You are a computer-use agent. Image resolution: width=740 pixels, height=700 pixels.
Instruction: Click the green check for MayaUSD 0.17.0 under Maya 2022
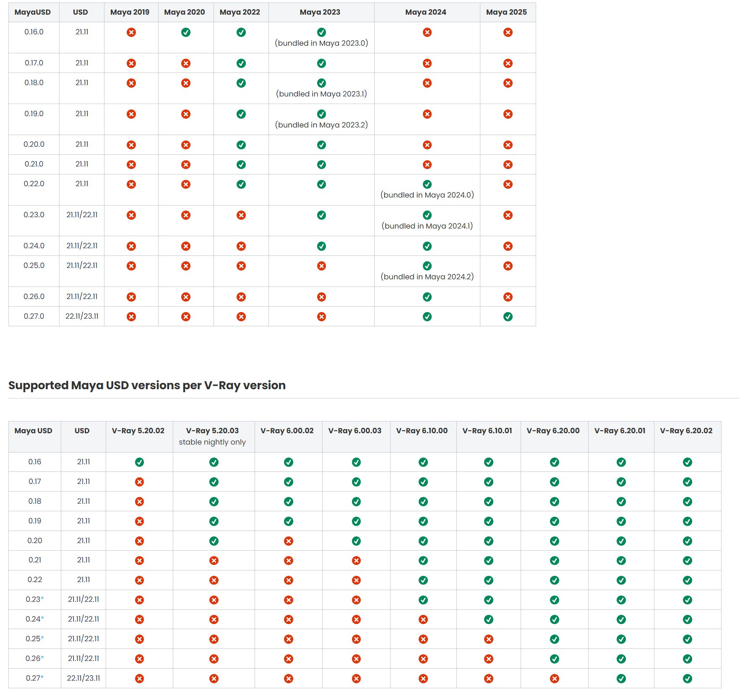pyautogui.click(x=241, y=63)
